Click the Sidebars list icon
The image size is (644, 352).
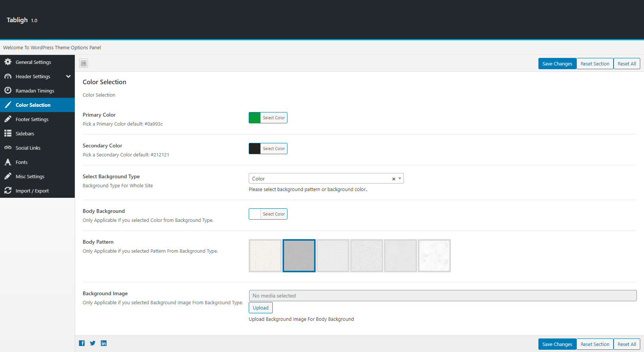(8, 134)
